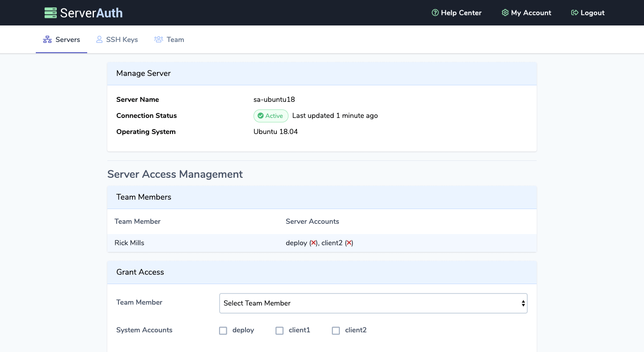
Task: Click the Servers network icon
Action: [47, 39]
